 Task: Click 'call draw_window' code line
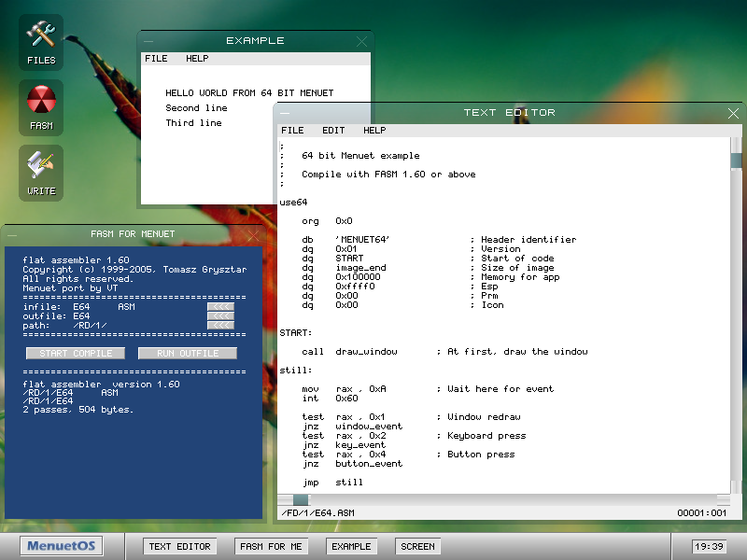point(349,352)
